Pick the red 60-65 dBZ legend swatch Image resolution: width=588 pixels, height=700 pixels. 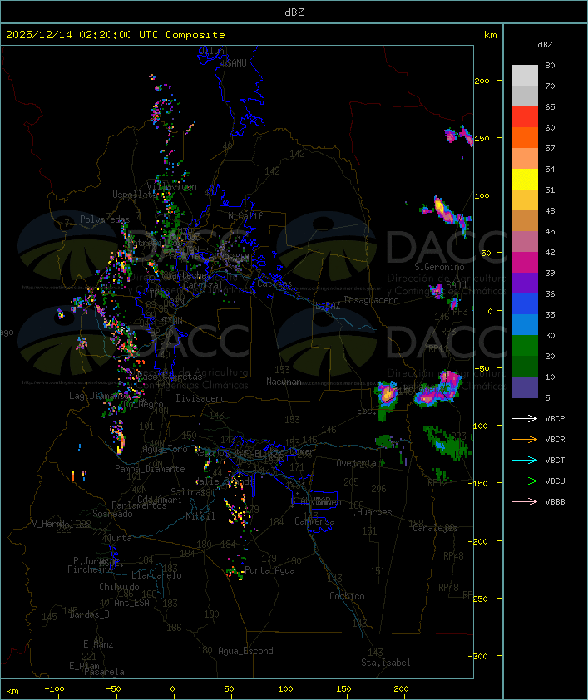coord(525,117)
